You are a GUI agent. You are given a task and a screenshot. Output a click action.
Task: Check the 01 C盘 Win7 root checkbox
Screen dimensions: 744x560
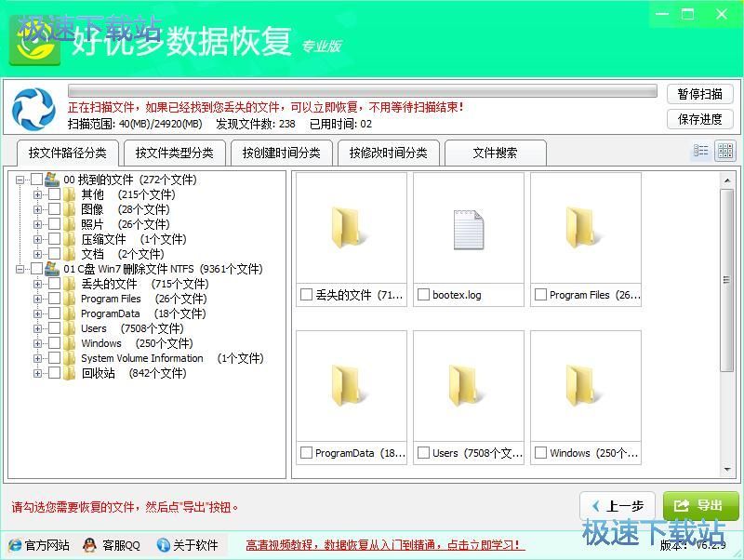36,269
